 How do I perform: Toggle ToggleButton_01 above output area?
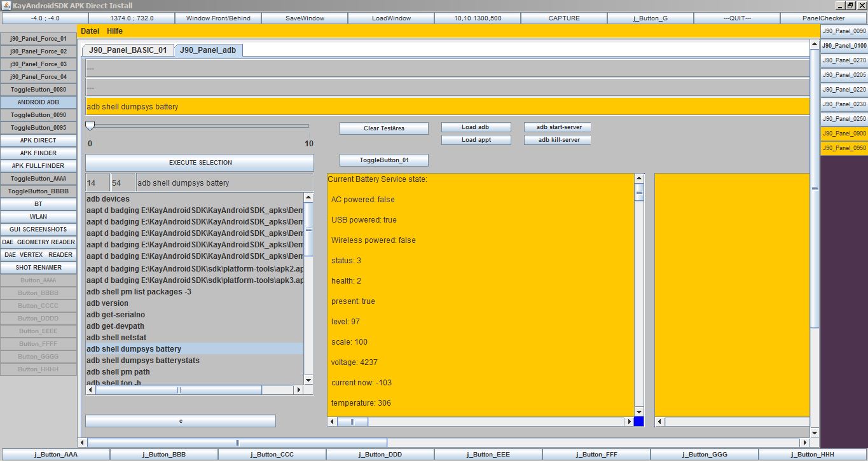[383, 160]
